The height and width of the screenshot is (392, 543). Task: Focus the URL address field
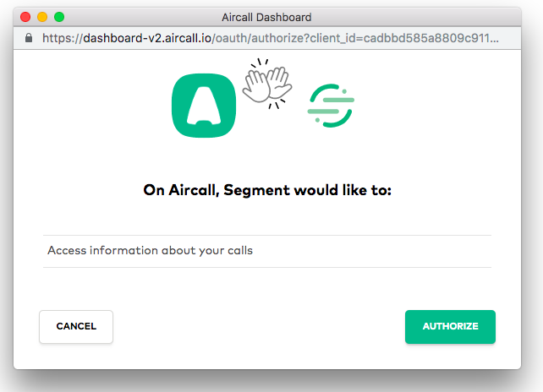coord(271,38)
